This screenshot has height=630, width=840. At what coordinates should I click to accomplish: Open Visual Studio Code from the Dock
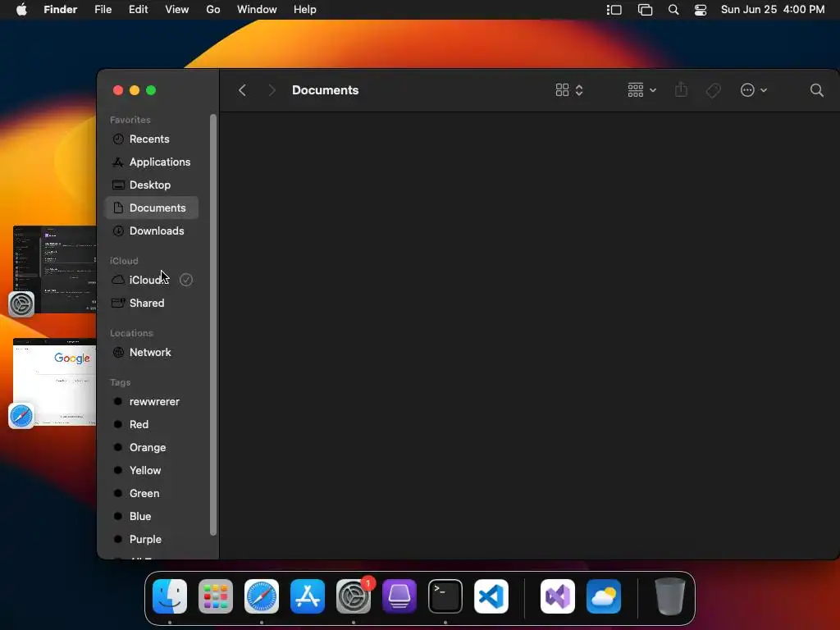click(x=491, y=596)
